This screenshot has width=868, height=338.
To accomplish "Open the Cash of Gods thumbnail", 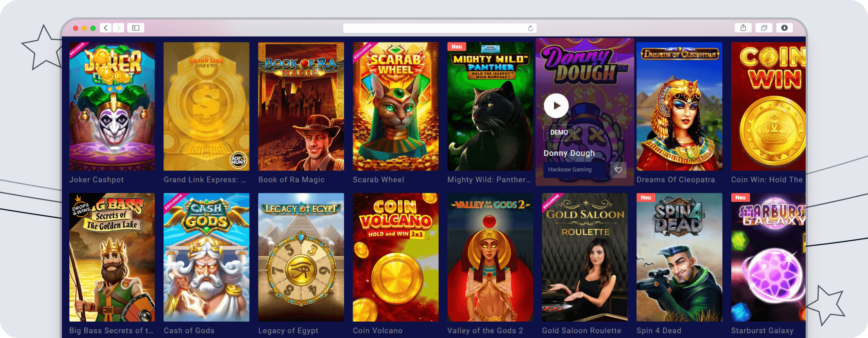I will click(206, 257).
